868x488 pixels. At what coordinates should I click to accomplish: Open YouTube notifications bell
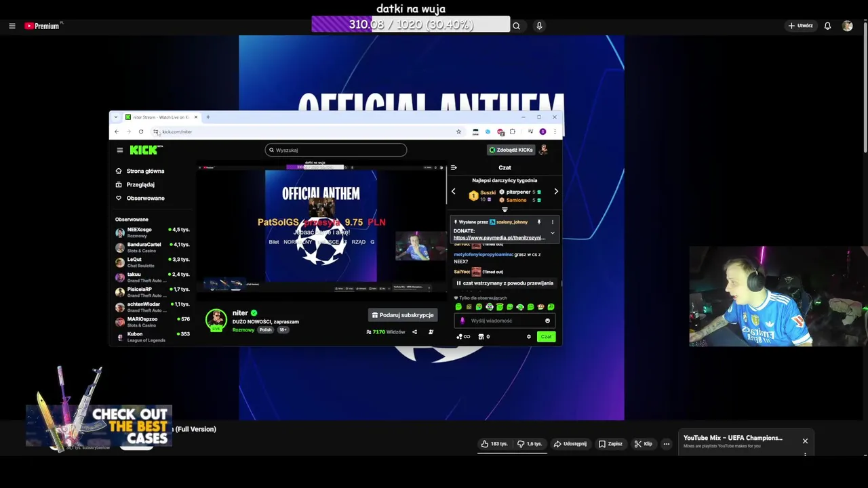(x=827, y=26)
